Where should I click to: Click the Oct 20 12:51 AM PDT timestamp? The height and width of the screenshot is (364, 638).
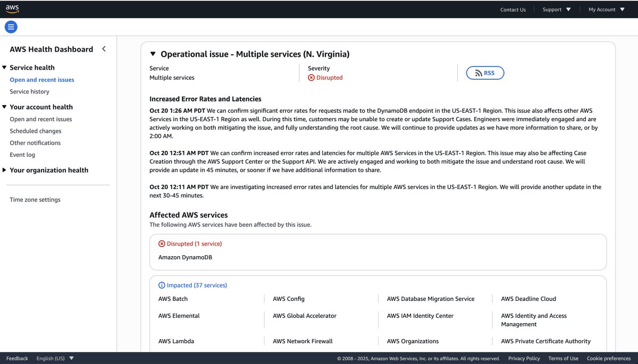tap(179, 153)
